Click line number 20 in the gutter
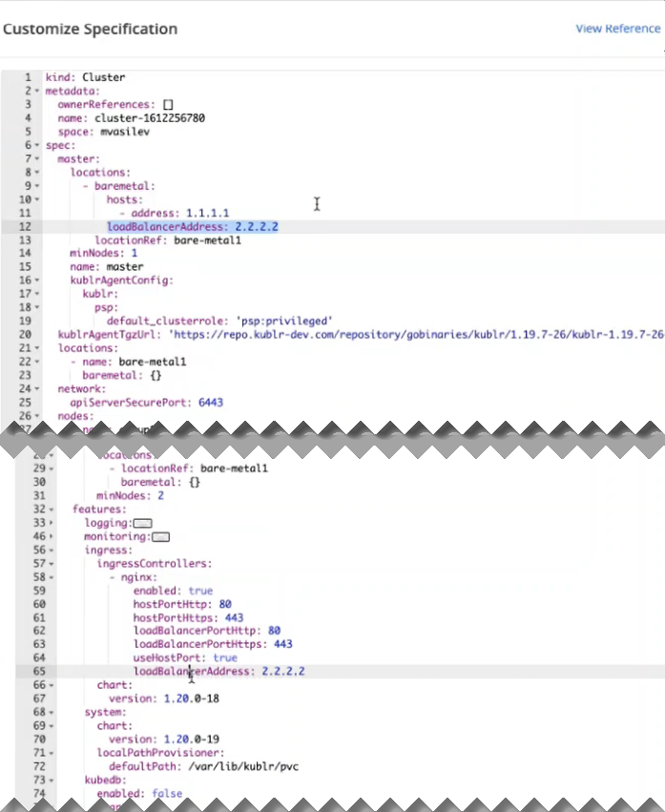Image resolution: width=665 pixels, height=812 pixels. pos(25,335)
